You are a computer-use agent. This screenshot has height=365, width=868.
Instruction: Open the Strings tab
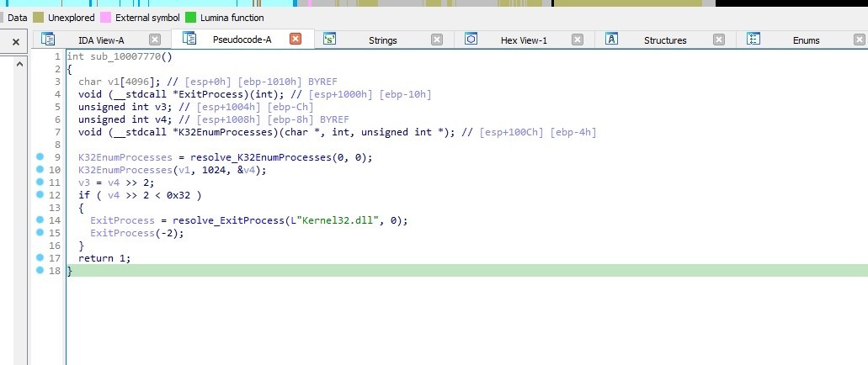click(382, 40)
